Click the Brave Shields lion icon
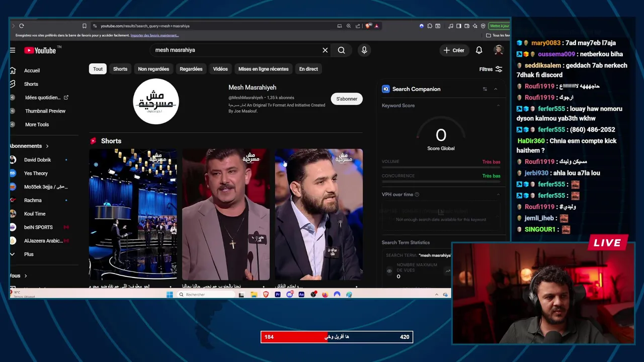This screenshot has height=362, width=644. 369,26
